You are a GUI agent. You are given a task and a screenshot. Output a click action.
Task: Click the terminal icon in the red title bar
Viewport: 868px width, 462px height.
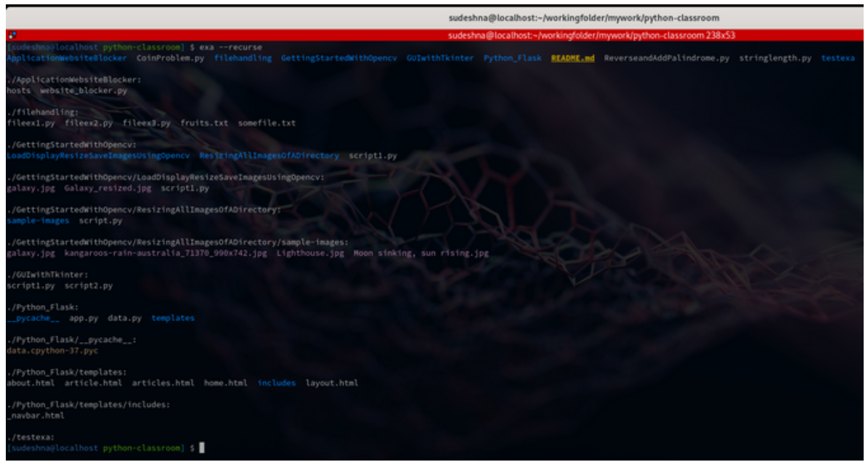click(12, 36)
